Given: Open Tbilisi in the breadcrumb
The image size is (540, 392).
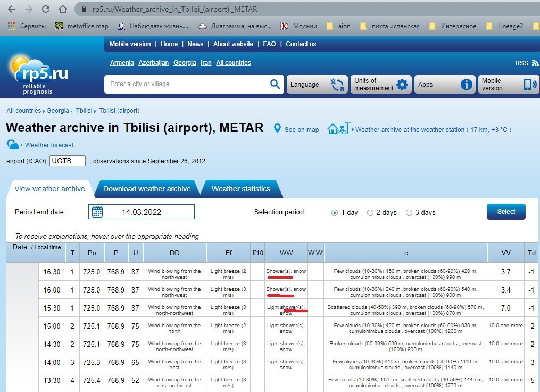Looking at the screenshot, I should (x=84, y=111).
